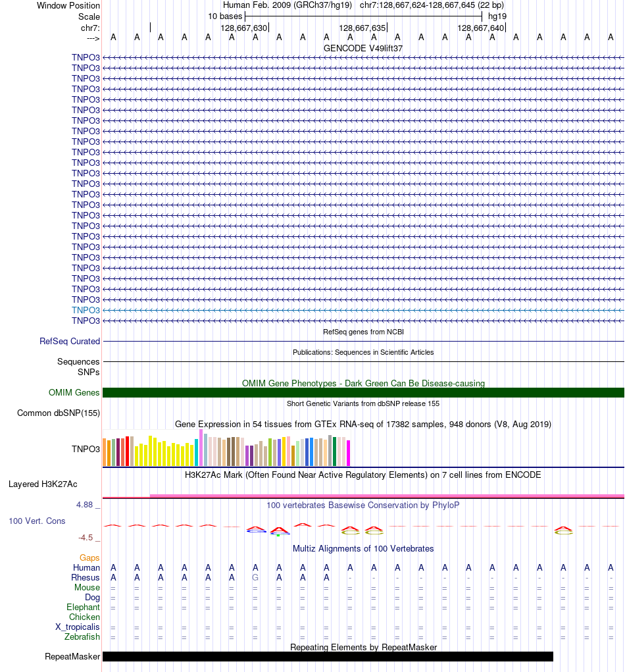Screen dimensions: 625x672
Task: Click the RefSeq Curated track label
Action: (x=69, y=341)
